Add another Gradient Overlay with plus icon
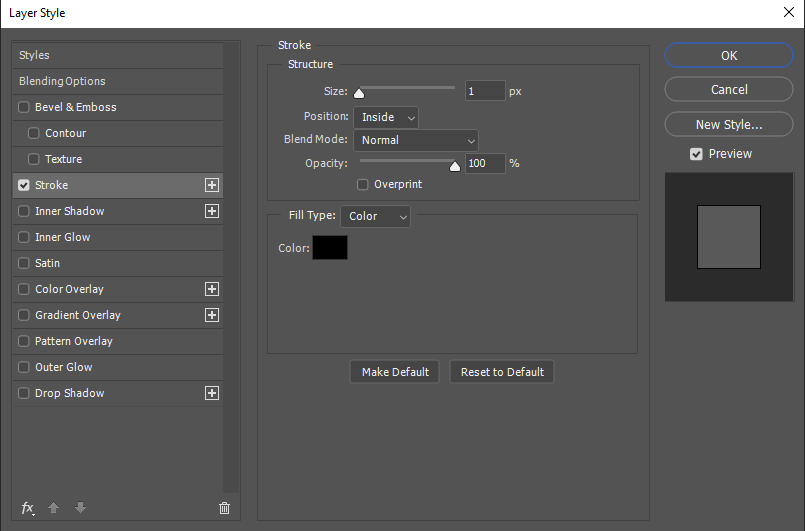 [212, 315]
